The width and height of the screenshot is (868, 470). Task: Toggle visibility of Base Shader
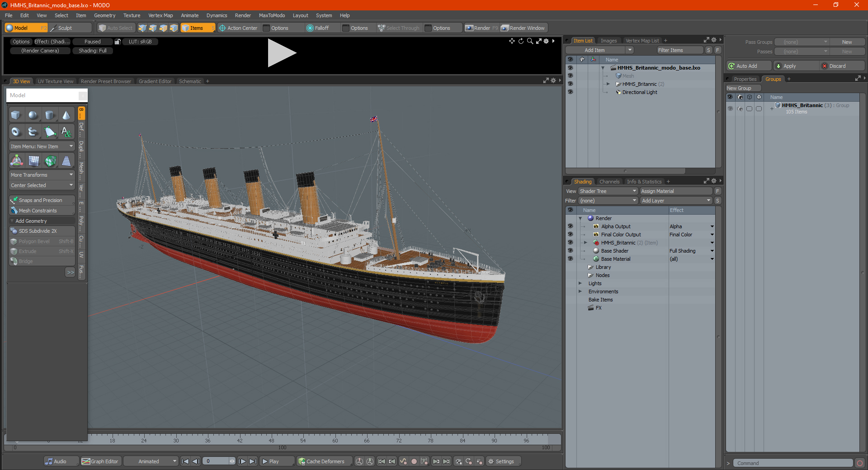tap(570, 251)
